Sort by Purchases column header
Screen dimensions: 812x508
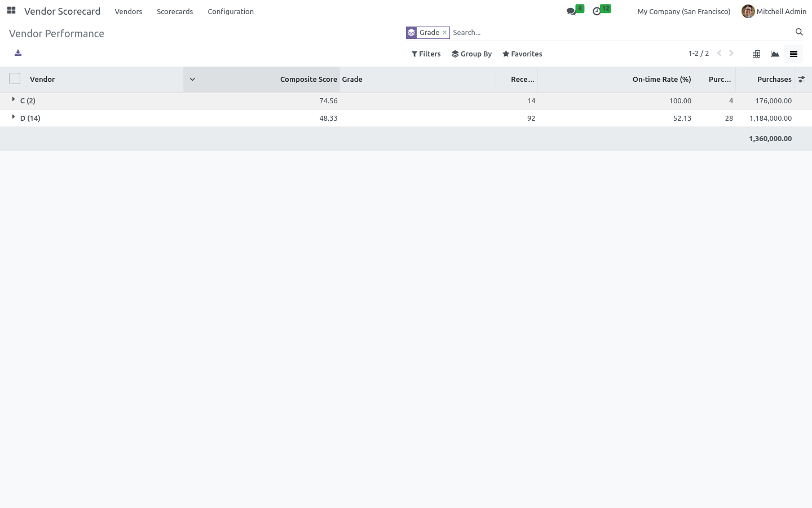click(x=765, y=80)
